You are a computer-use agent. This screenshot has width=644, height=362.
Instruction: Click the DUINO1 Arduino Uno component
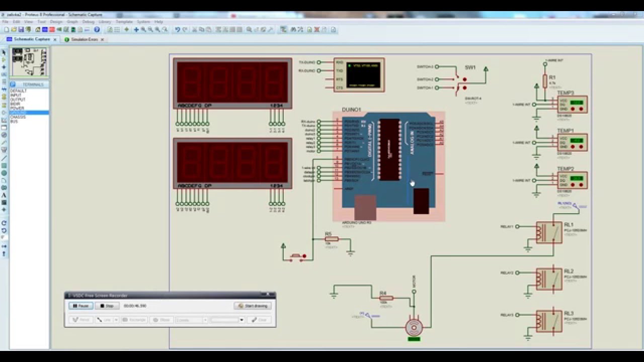(388, 166)
